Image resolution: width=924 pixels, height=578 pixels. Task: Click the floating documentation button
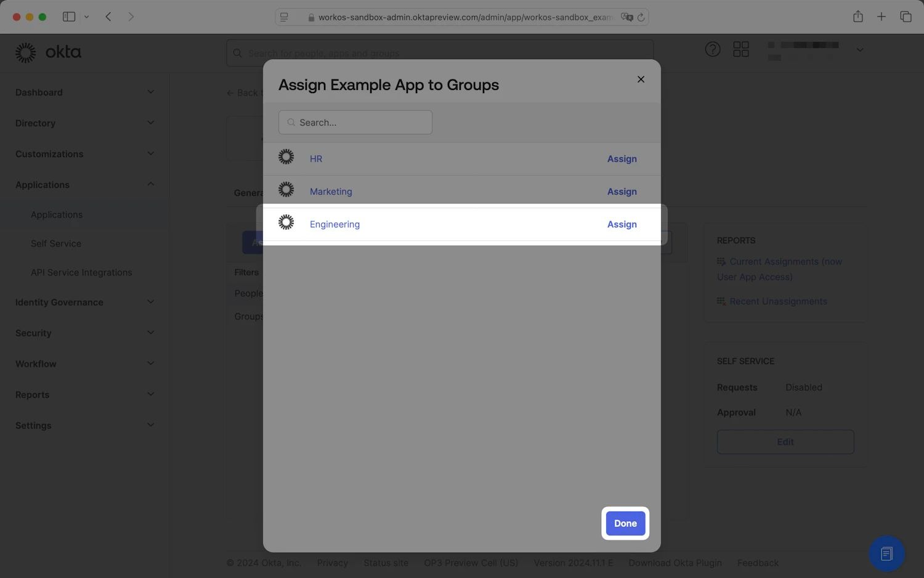coord(886,553)
